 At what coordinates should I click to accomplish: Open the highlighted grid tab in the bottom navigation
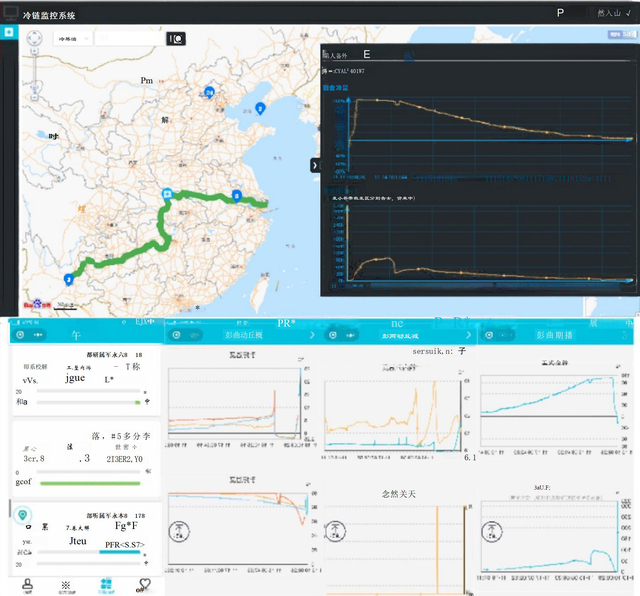point(106,586)
